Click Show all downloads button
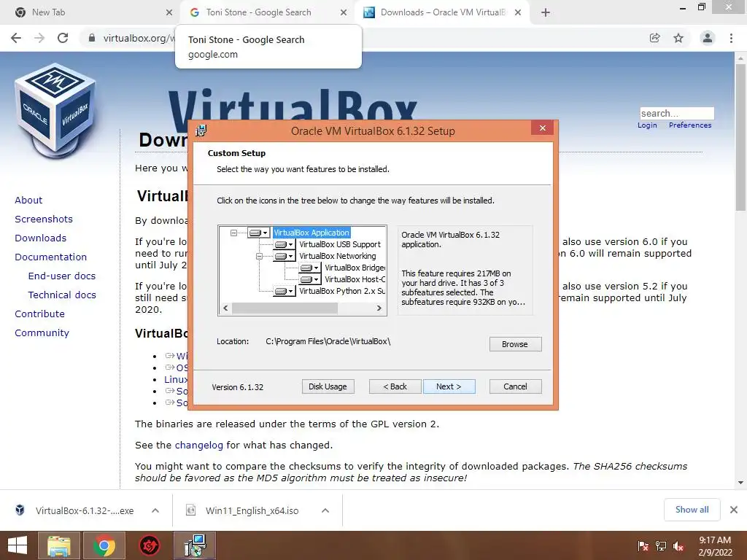The image size is (747, 560). (x=692, y=510)
